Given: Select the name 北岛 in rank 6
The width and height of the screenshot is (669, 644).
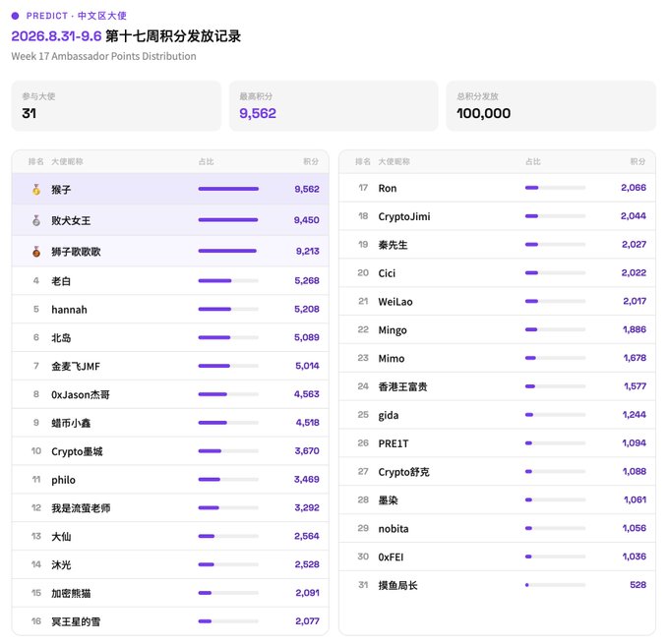Looking at the screenshot, I should click(61, 338).
